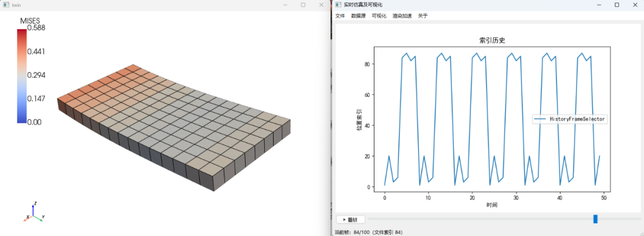Click the blue frame slider handle

pos(595,219)
